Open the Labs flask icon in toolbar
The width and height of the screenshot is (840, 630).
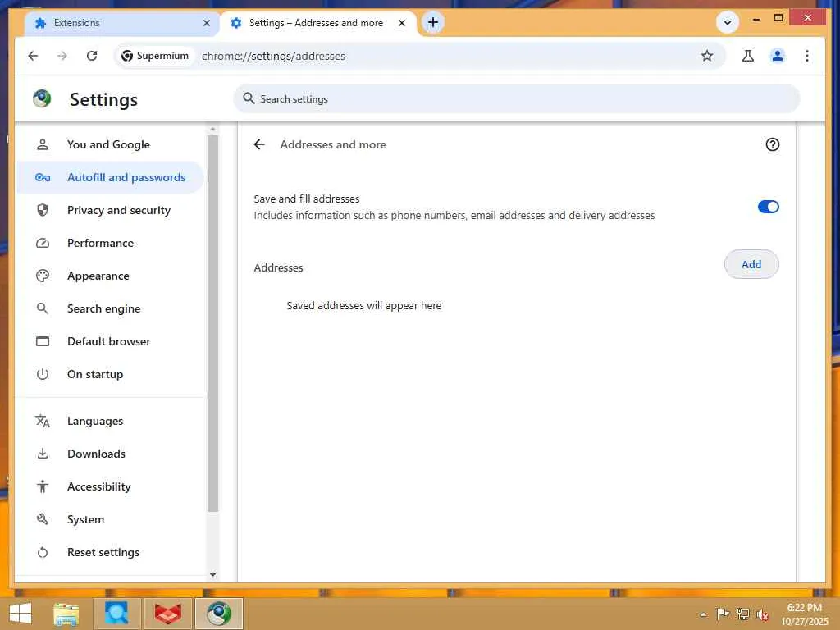(748, 56)
